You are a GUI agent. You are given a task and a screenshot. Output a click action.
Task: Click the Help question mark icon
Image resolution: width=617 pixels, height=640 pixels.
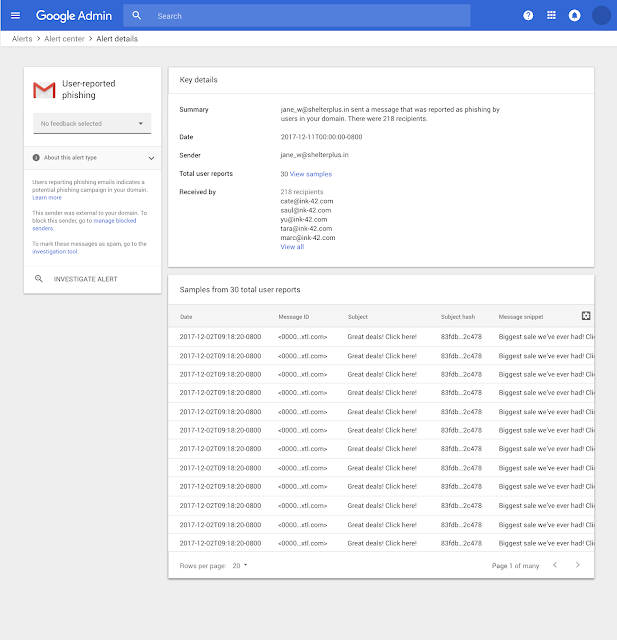(x=528, y=16)
